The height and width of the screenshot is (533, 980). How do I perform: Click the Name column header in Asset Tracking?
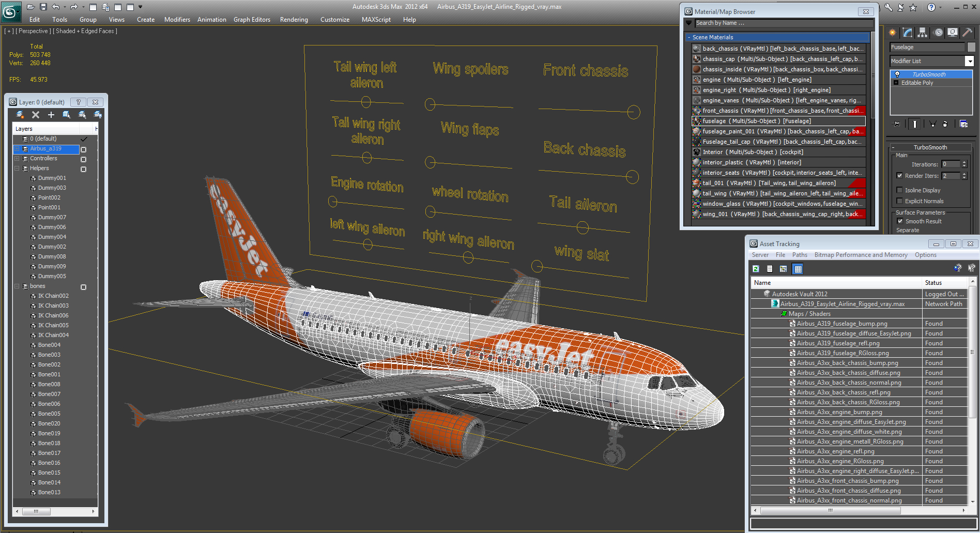[x=837, y=283]
